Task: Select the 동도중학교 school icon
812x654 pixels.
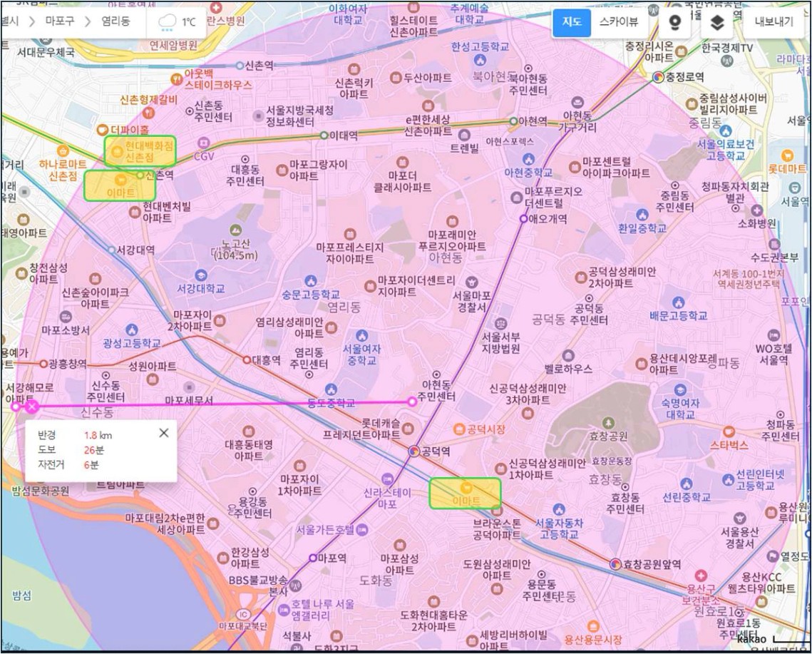Action: click(x=331, y=389)
